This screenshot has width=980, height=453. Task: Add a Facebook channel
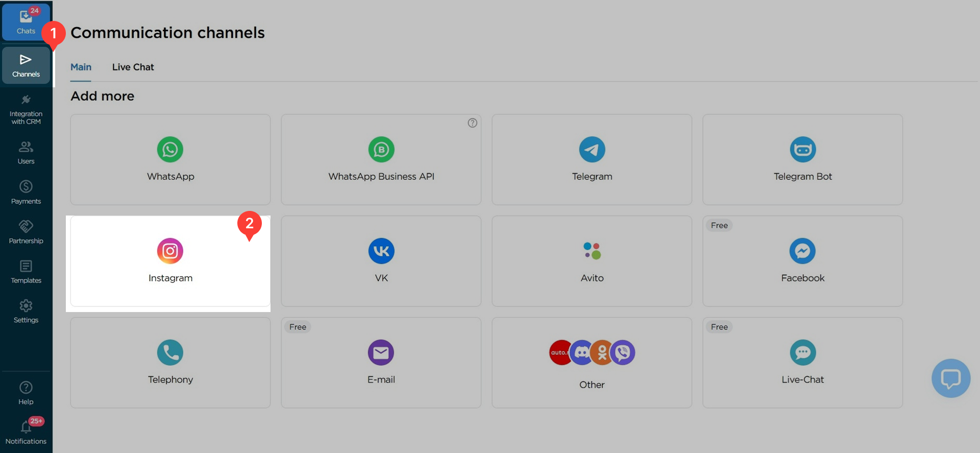point(803,261)
